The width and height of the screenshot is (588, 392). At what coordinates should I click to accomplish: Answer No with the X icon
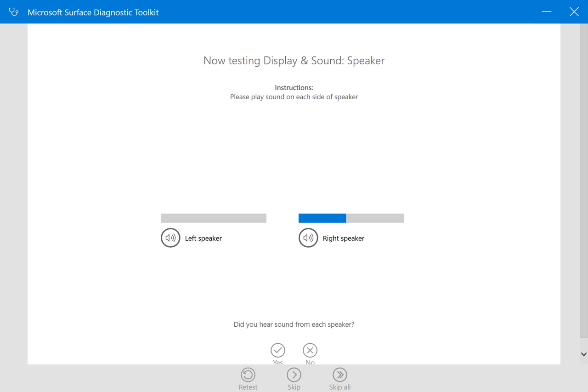[x=310, y=350]
